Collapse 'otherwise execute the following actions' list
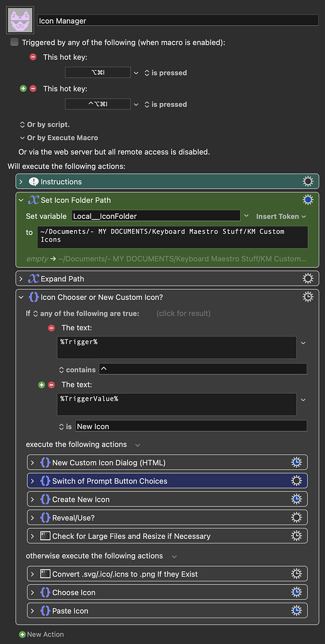 (x=174, y=556)
